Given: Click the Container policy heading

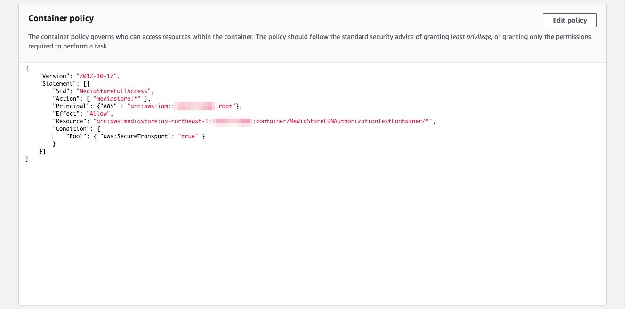Looking at the screenshot, I should [61, 18].
